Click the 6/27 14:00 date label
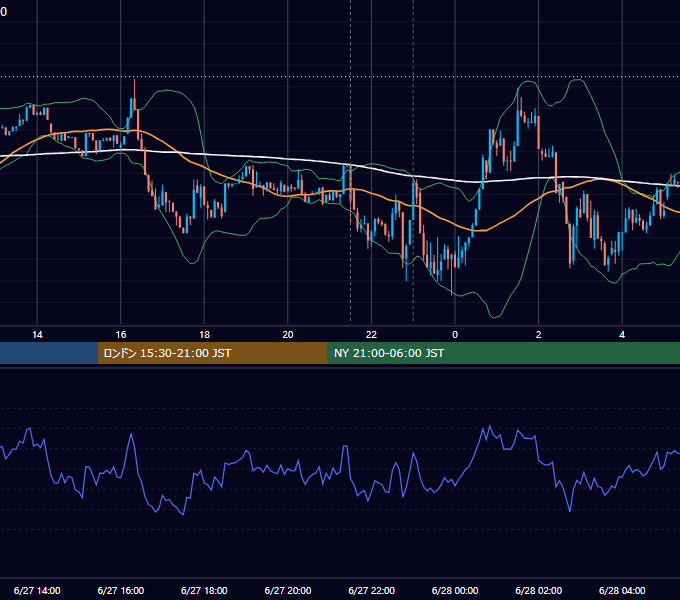The height and width of the screenshot is (600, 680). click(x=37, y=590)
